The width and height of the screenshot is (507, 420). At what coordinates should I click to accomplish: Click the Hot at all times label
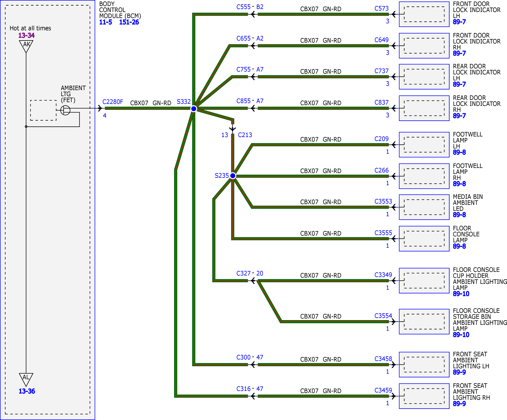(30, 28)
